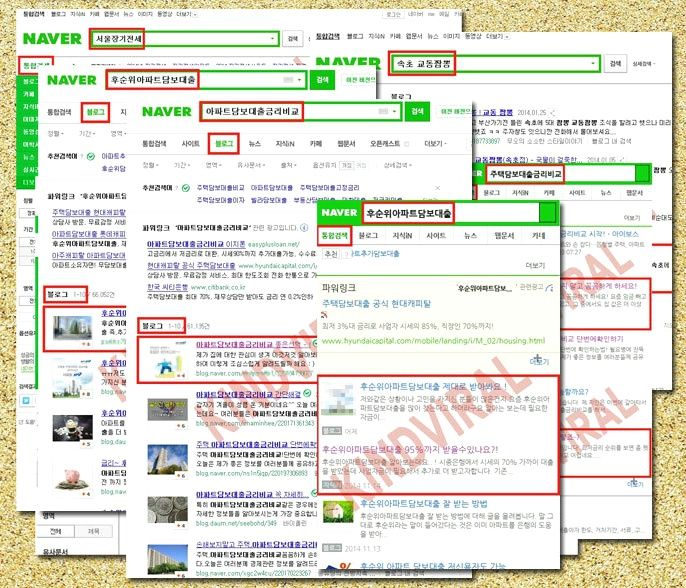The height and width of the screenshot is (588, 686).
Task: Select 블로그 tab in 아파트담보대출금리비교 window
Action: tap(224, 144)
